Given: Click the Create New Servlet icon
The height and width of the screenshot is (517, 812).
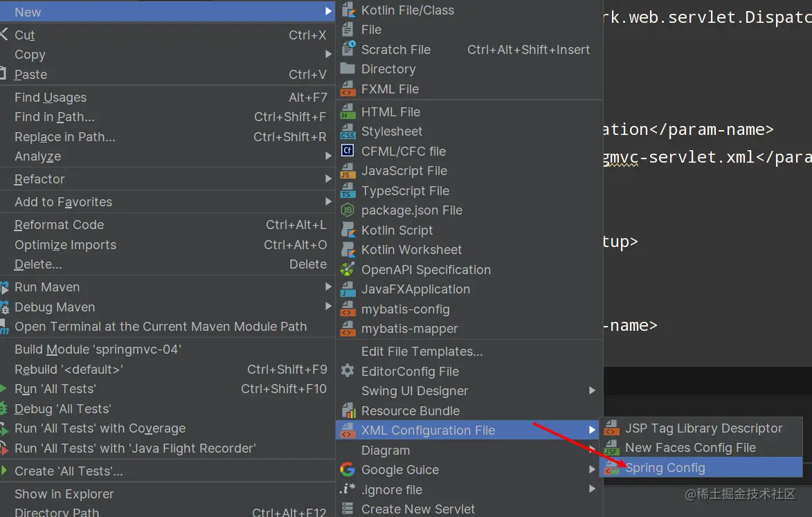Looking at the screenshot, I should coord(348,509).
